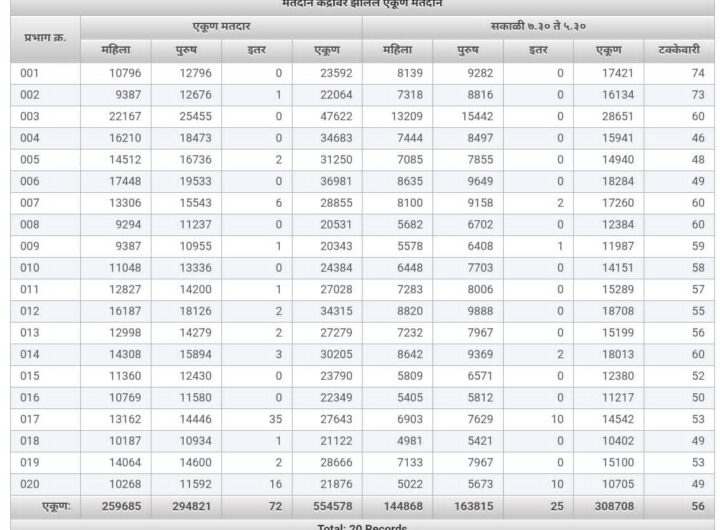720x530 pixels.
Task: Click the एकूण: label in the totals row
Action: coord(55,507)
